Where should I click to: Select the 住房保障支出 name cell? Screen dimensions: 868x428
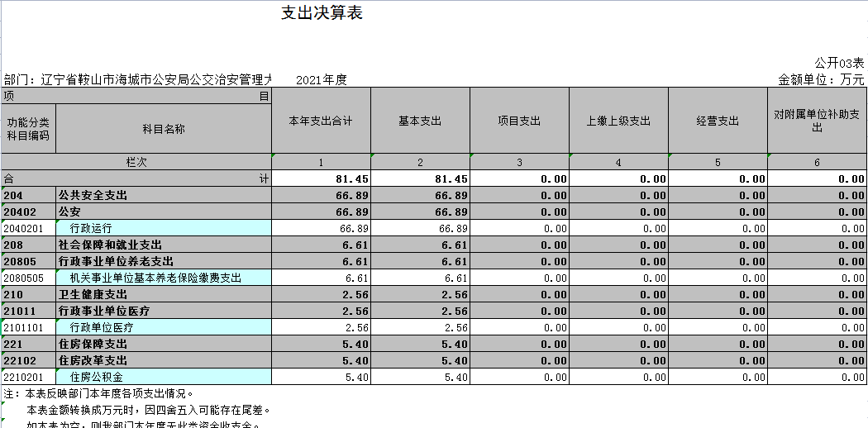tap(164, 345)
